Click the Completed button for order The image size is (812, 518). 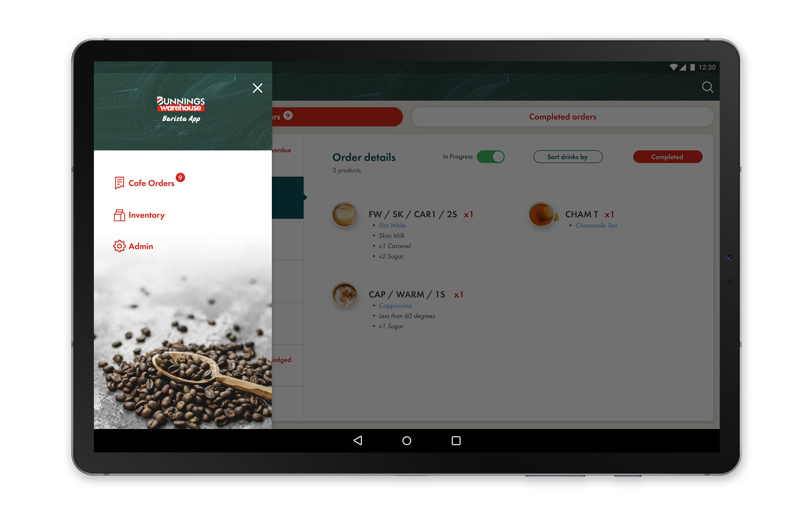coord(667,157)
